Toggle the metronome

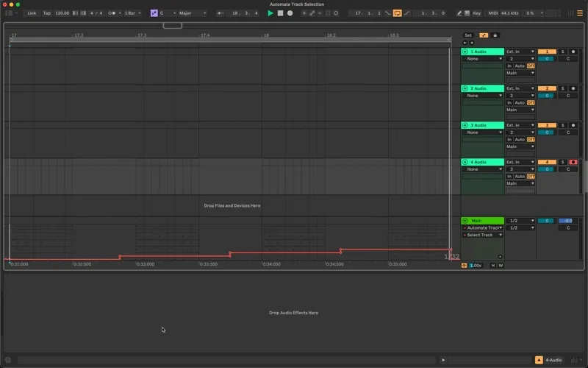pos(112,13)
